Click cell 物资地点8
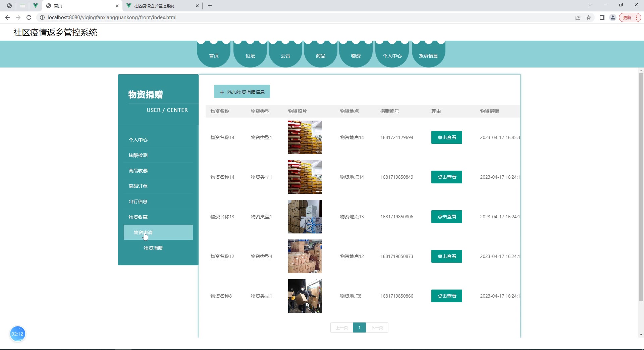The image size is (644, 350). pos(351,296)
